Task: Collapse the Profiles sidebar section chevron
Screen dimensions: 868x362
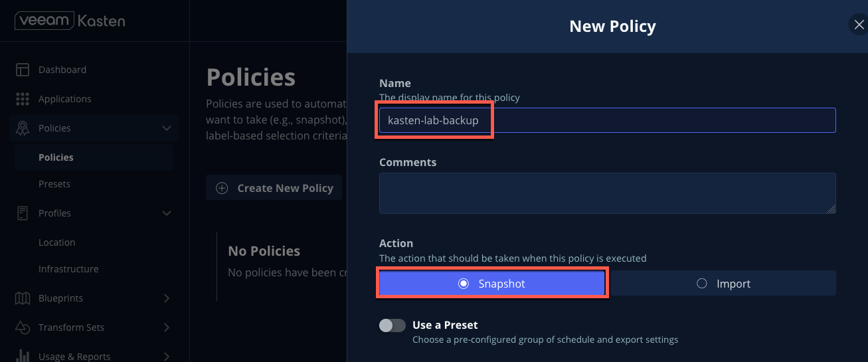Action: tap(167, 213)
